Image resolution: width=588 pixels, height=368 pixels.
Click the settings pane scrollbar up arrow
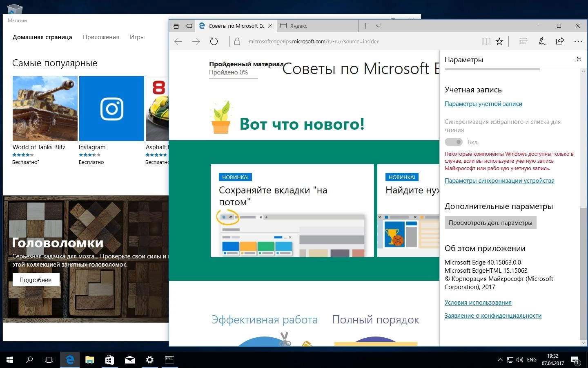[583, 72]
